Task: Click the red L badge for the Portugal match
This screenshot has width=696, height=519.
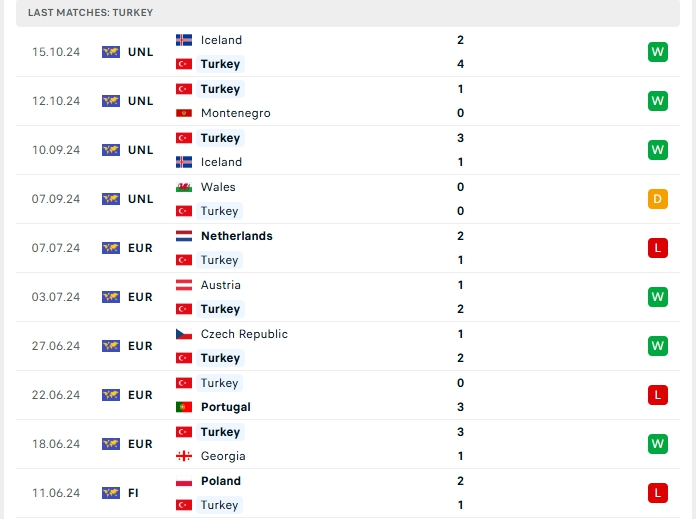Action: (657, 395)
